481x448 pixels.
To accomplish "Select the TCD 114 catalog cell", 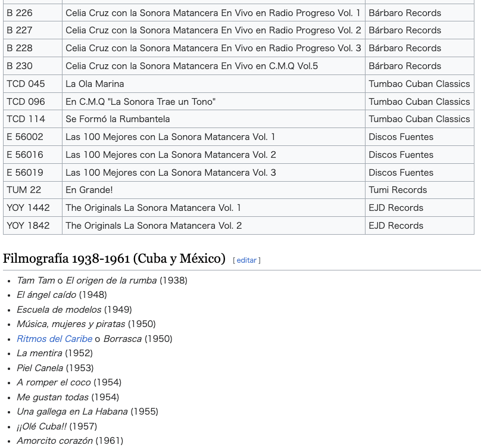I will tap(33, 119).
